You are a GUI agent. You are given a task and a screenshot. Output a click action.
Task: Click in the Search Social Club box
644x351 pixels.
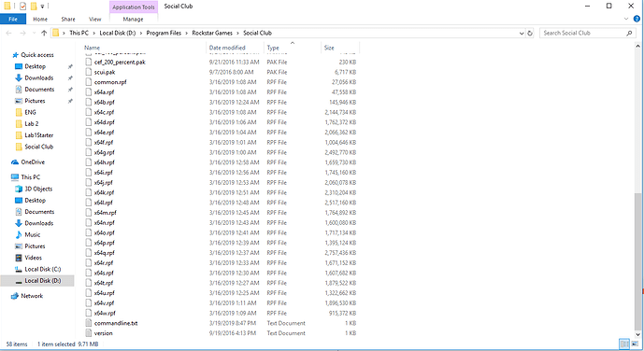(583, 33)
